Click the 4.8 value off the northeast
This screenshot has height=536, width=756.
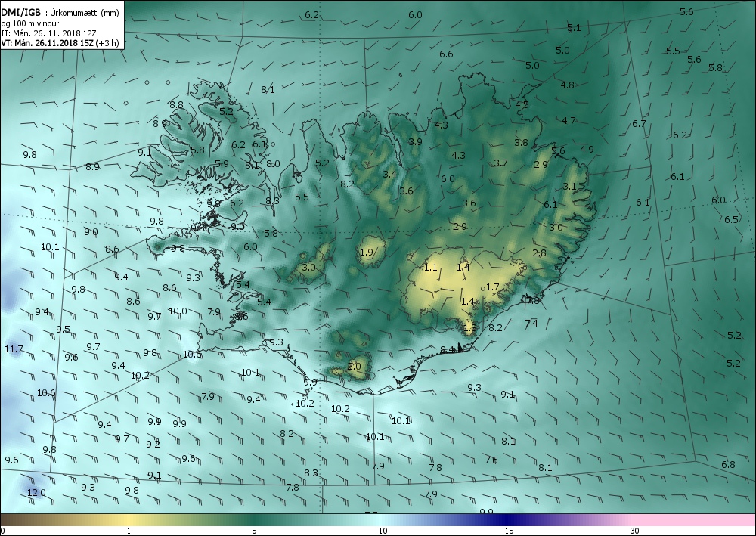pyautogui.click(x=568, y=85)
